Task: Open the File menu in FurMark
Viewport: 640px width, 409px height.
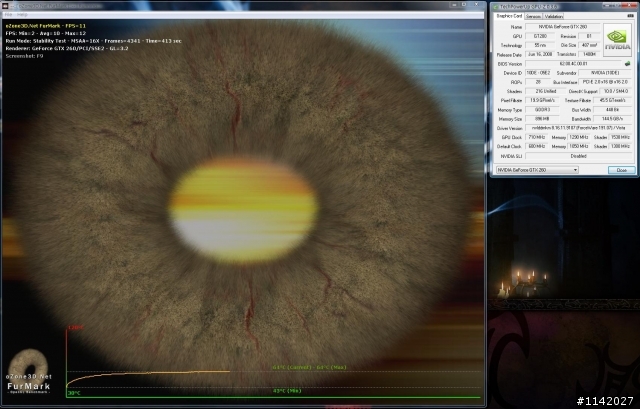Action: 8,15
